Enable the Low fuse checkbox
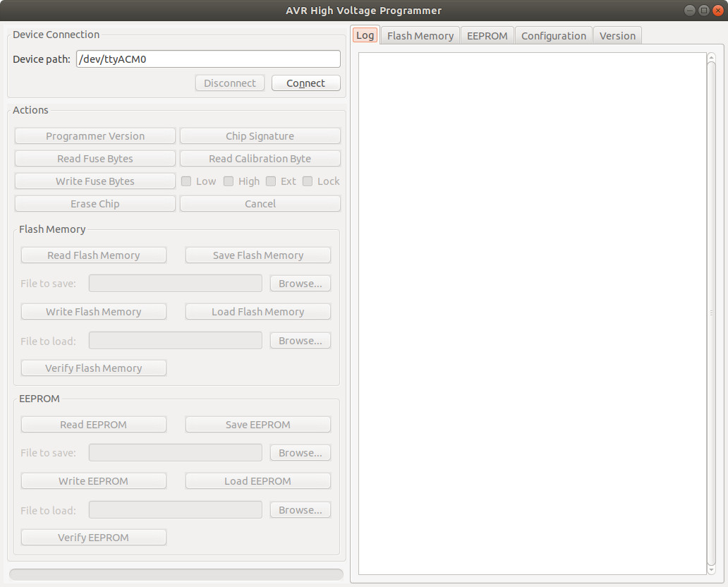 [x=186, y=181]
